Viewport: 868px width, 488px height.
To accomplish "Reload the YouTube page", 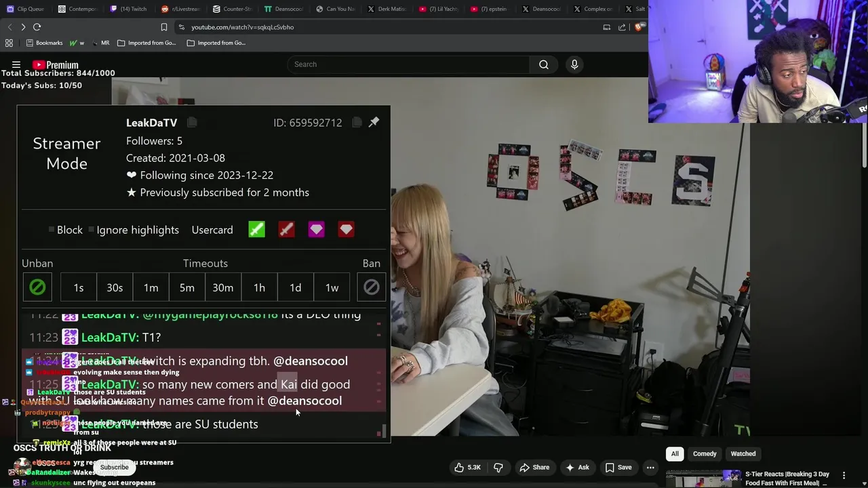I will click(37, 27).
